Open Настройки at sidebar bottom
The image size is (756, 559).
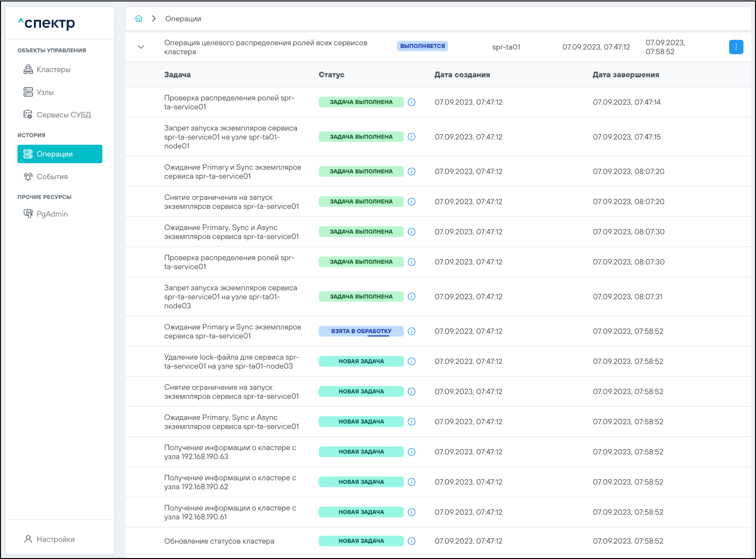point(55,539)
